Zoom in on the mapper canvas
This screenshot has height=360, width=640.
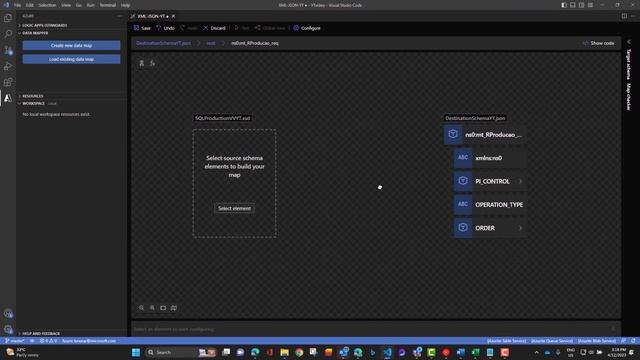152,308
